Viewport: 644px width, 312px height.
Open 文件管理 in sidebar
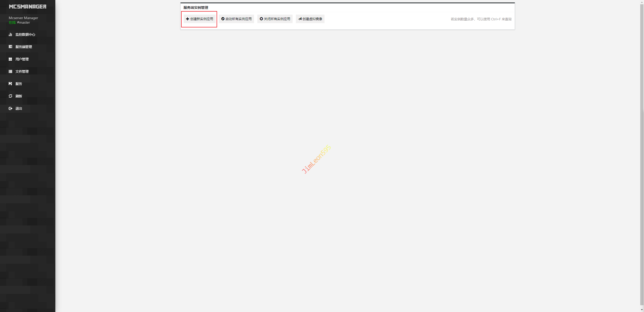[x=22, y=71]
